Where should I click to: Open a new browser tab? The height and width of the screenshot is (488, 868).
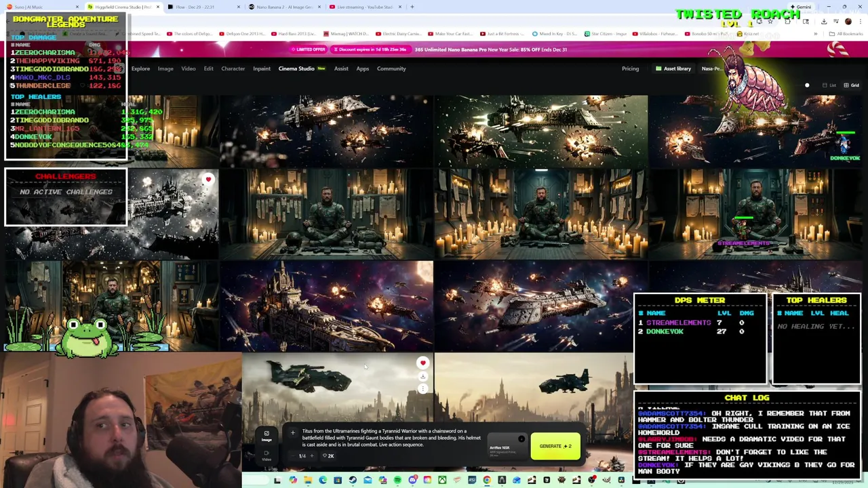412,7
